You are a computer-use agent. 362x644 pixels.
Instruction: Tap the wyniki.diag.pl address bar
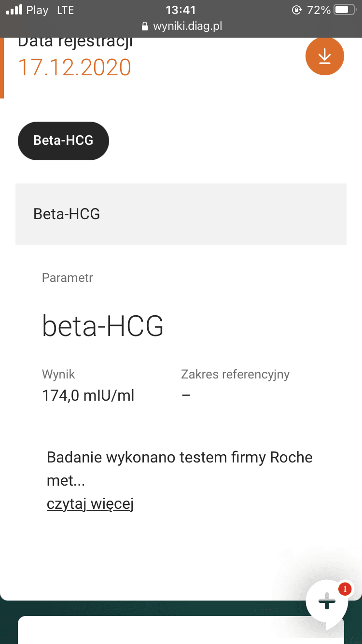coord(187,27)
